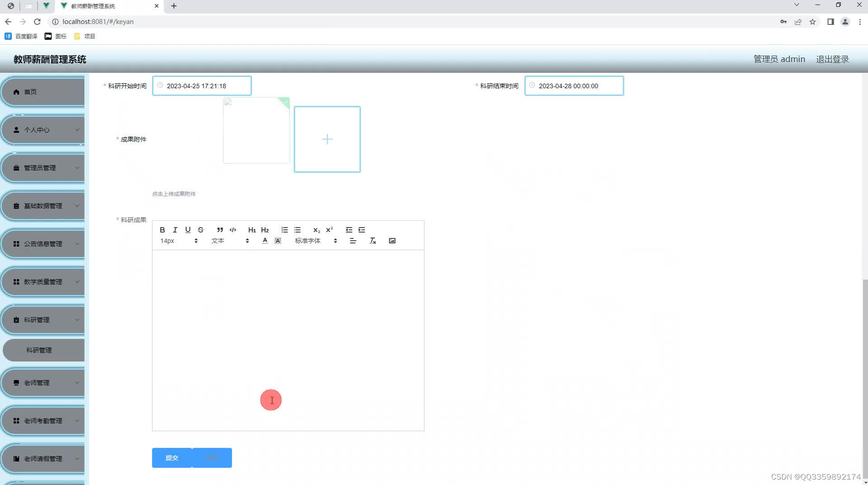This screenshot has width=868, height=485.
Task: Expand the 老师考勤管理 sidebar menu
Action: tap(43, 421)
